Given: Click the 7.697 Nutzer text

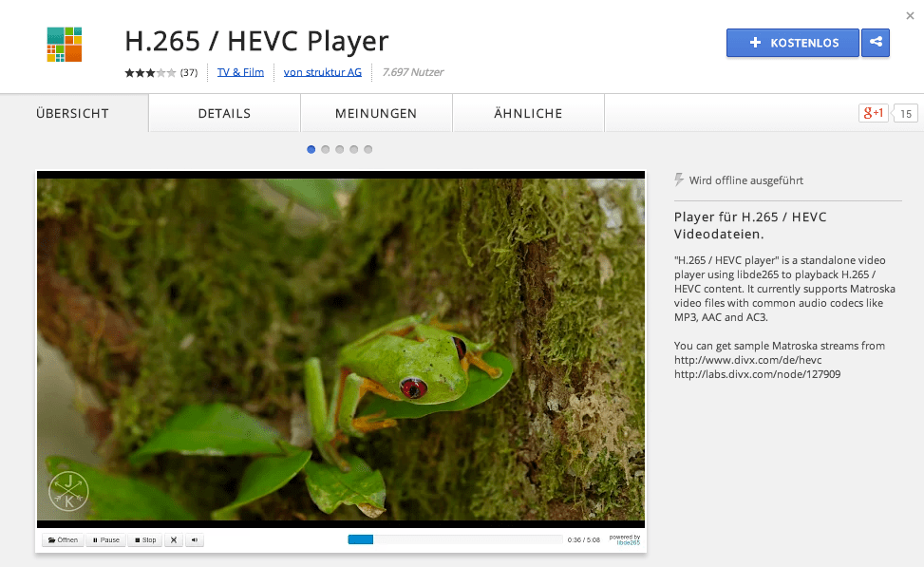Looking at the screenshot, I should [412, 72].
